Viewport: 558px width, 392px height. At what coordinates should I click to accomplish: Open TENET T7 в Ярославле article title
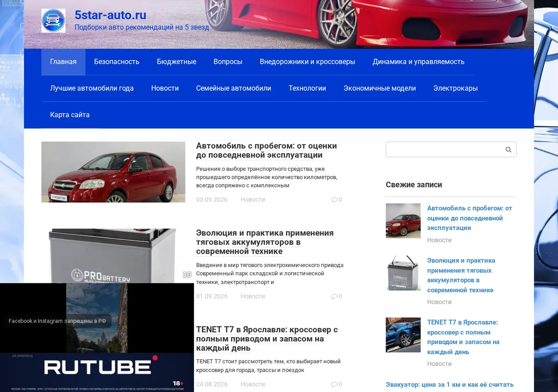pyautogui.click(x=267, y=339)
